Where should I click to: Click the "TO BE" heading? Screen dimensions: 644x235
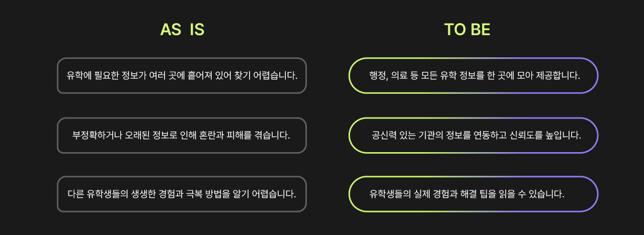[x=467, y=30]
